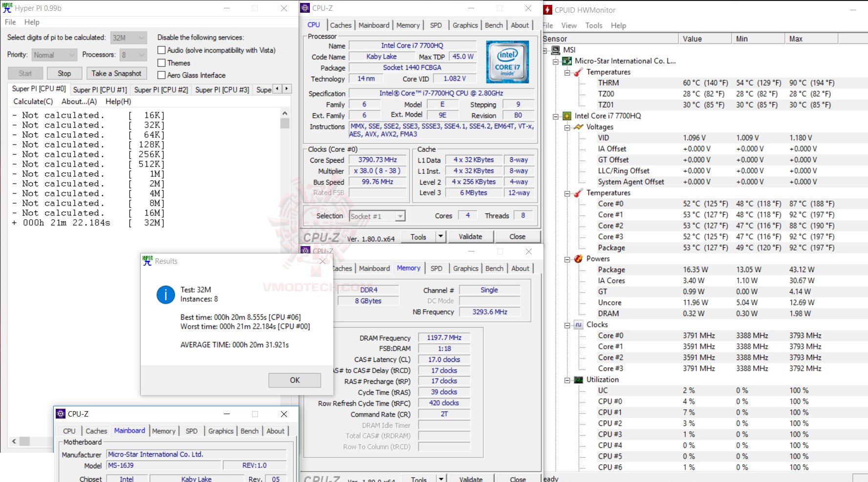Viewport: 868px width, 482px height.
Task: Open the Tools menu in HWMonitor
Action: [594, 25]
